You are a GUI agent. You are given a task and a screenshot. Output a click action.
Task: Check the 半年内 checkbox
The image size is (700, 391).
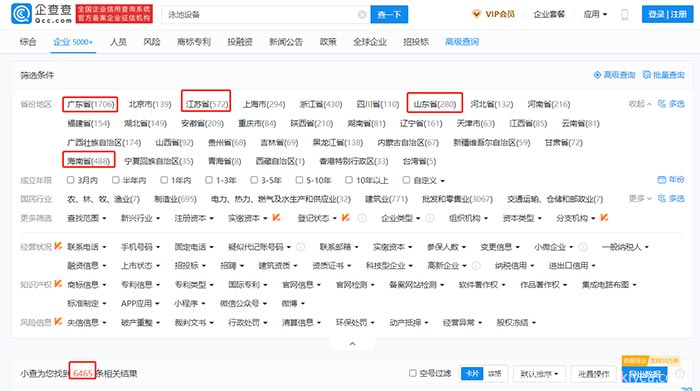point(116,180)
